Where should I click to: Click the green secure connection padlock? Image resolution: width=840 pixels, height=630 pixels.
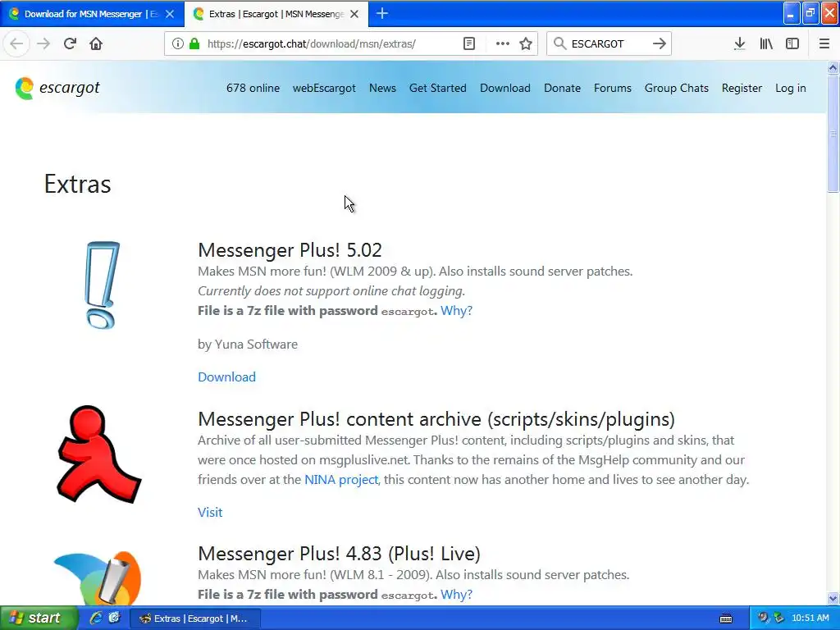[x=194, y=43]
